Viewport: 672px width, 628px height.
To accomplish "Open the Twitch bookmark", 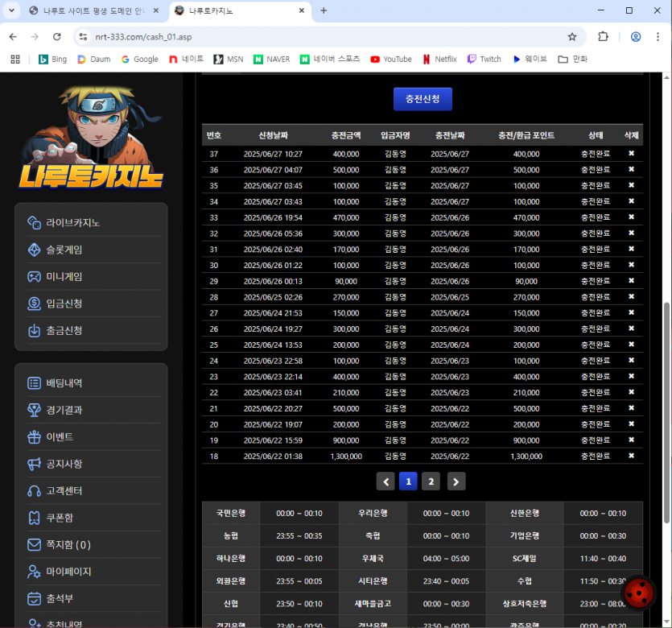I will 484,59.
